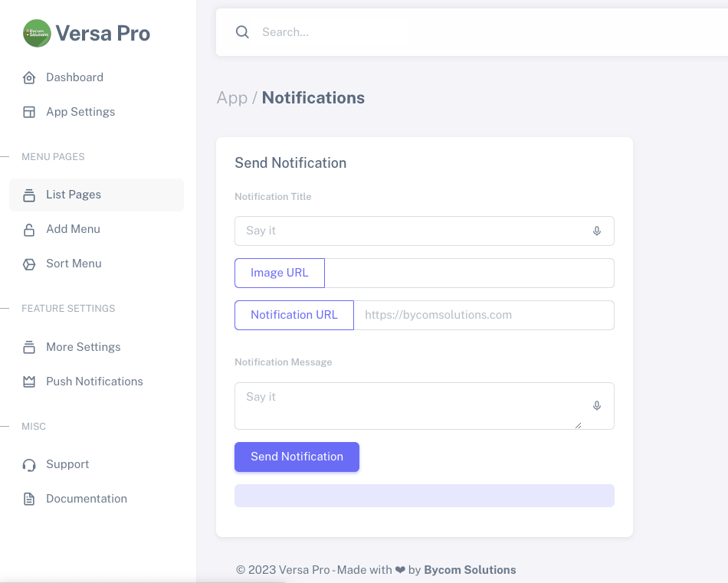This screenshot has height=583, width=728.
Task: Click the Notification URL button
Action: pos(293,315)
